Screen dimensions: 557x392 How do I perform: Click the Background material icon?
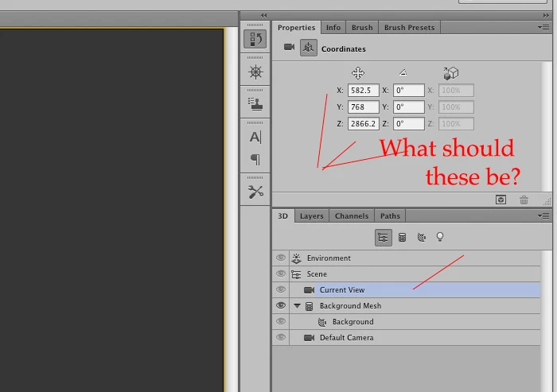(x=322, y=322)
